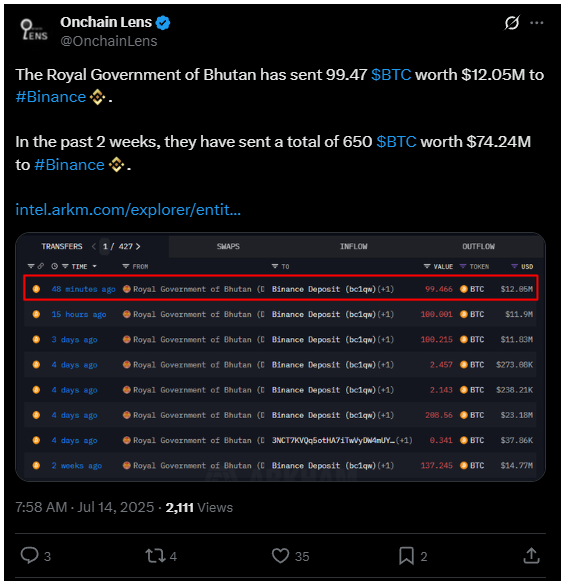Screen dimensions: 565x585
Task: Switch to the OUTFLOW tab
Action: [478, 246]
